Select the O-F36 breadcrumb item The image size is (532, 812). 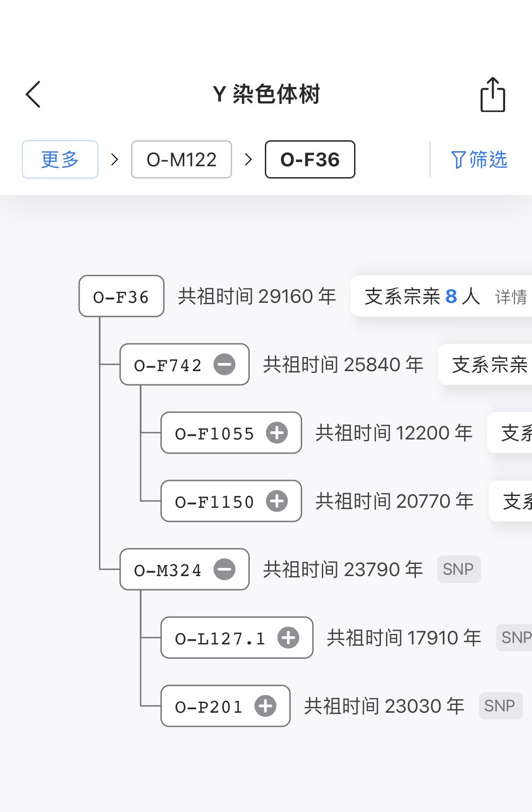pyautogui.click(x=310, y=160)
